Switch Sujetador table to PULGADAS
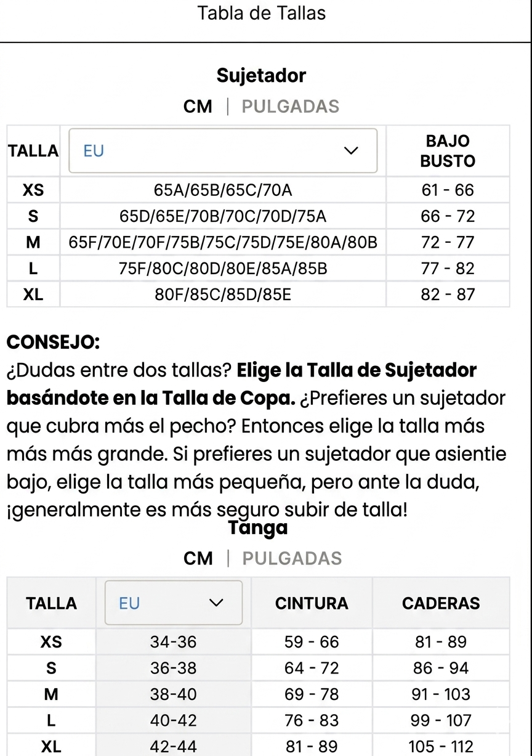 290,107
